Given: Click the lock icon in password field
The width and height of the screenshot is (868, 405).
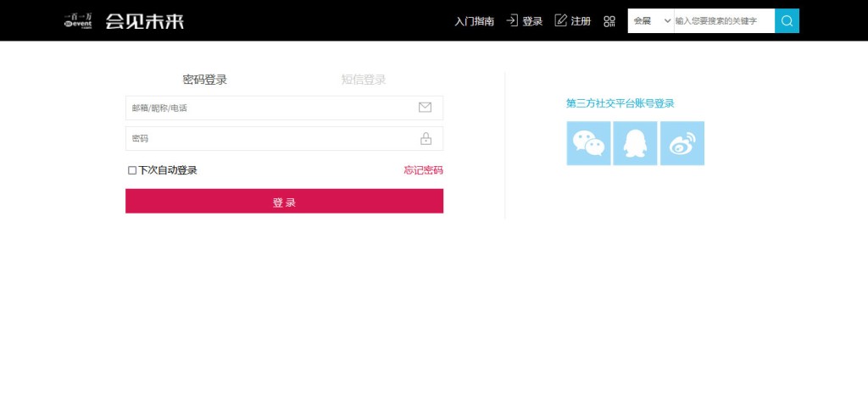Looking at the screenshot, I should pyautogui.click(x=426, y=138).
